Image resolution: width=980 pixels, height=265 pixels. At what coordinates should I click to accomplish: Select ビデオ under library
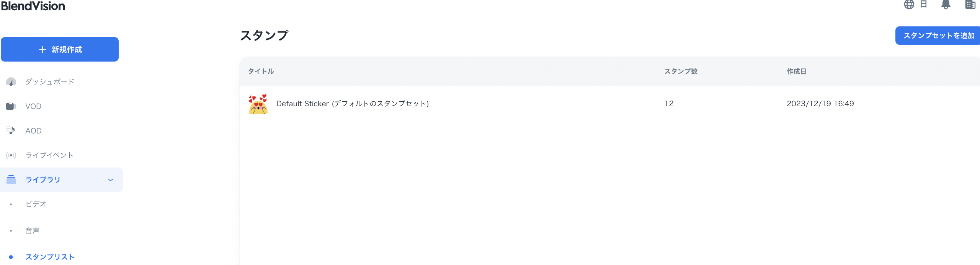(x=36, y=204)
